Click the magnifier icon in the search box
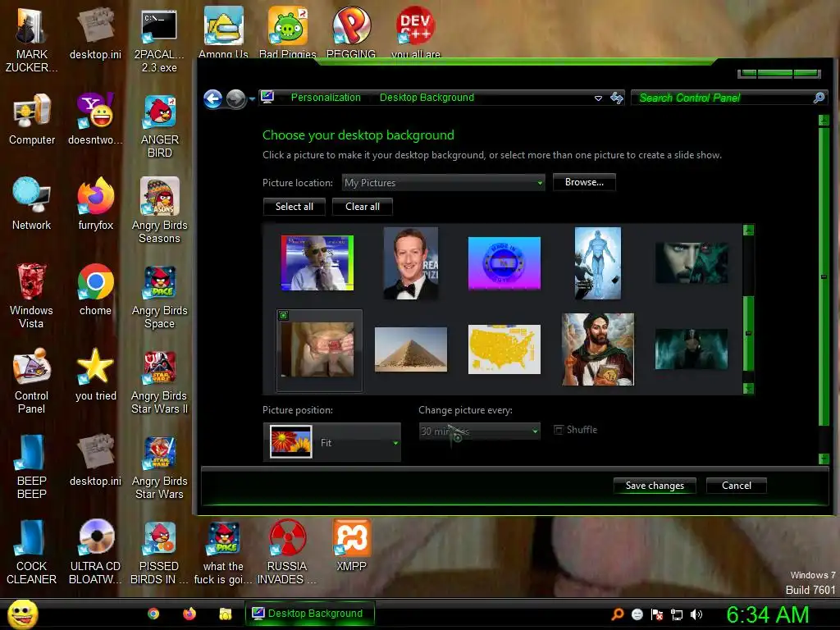 tap(819, 98)
